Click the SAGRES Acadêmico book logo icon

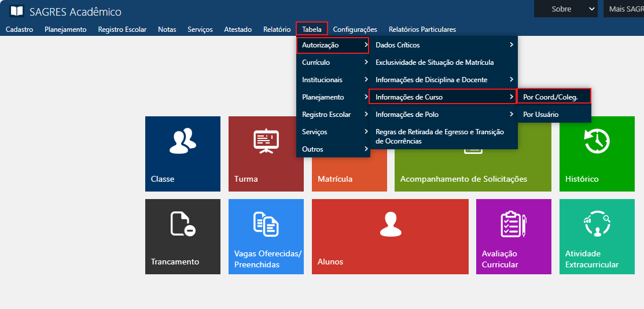17,11
